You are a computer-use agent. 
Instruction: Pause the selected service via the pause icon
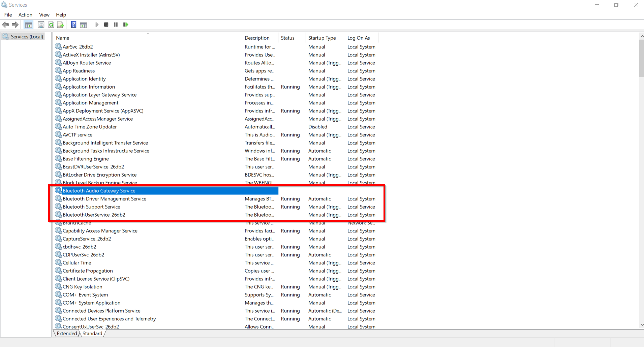coord(116,24)
